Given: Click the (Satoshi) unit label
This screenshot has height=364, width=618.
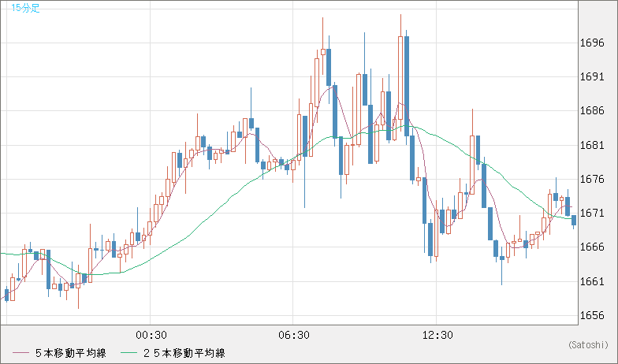Looking at the screenshot, I should [x=588, y=345].
